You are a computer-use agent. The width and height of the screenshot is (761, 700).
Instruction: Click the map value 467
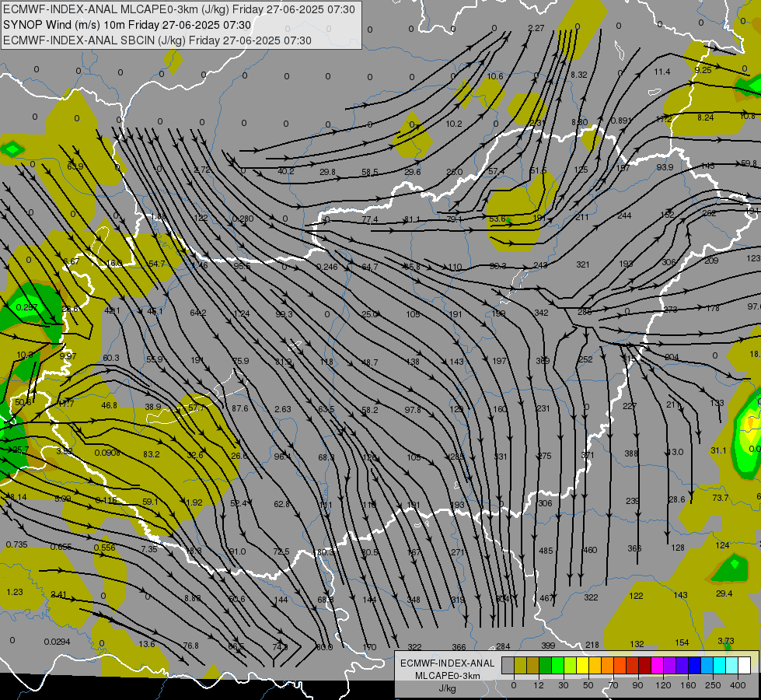546,598
